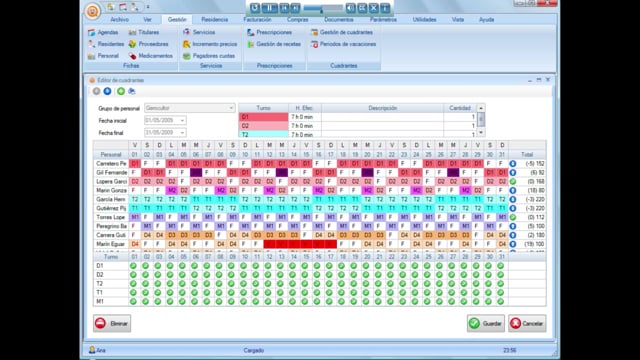Open Pagadores cuotas

point(209,56)
